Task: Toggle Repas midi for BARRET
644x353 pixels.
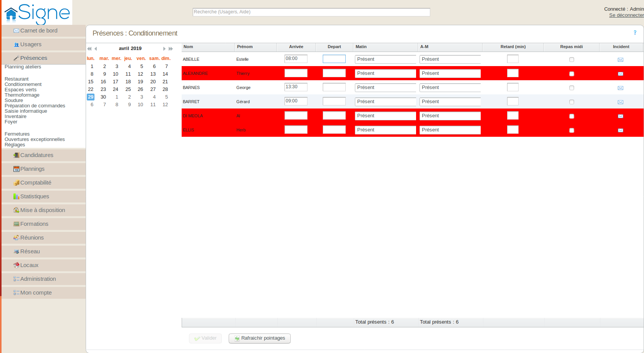Action: coord(572,102)
